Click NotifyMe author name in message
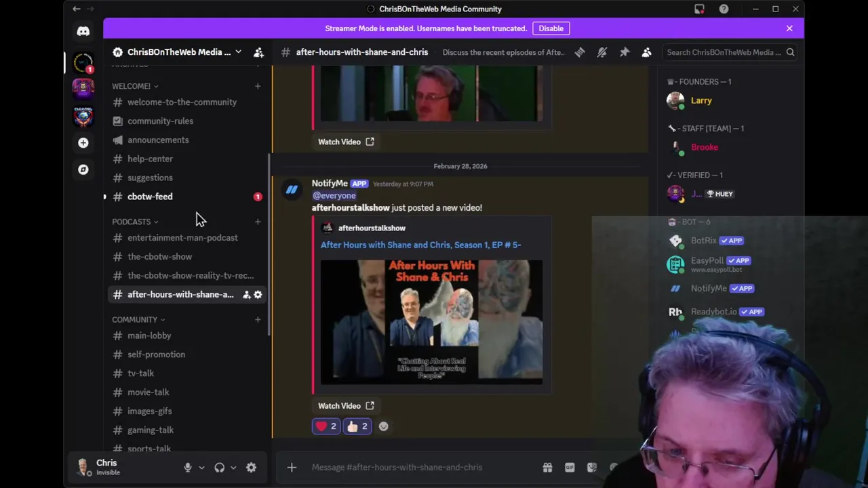868x488 pixels. click(x=330, y=183)
